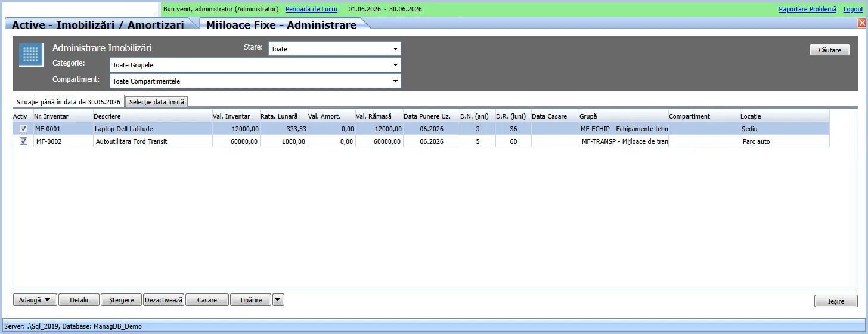Sort by Grupă column header
The image size is (868, 334).
tap(623, 116)
